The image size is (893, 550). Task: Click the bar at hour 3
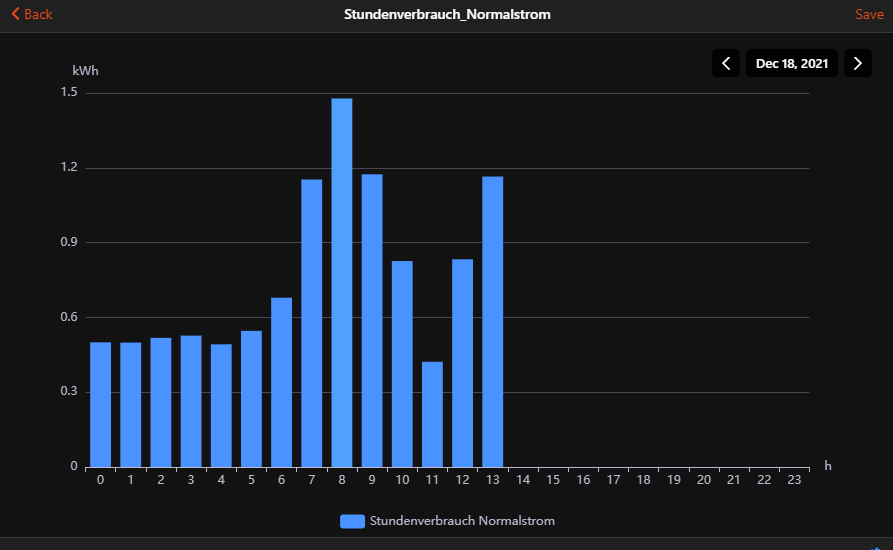[191, 400]
